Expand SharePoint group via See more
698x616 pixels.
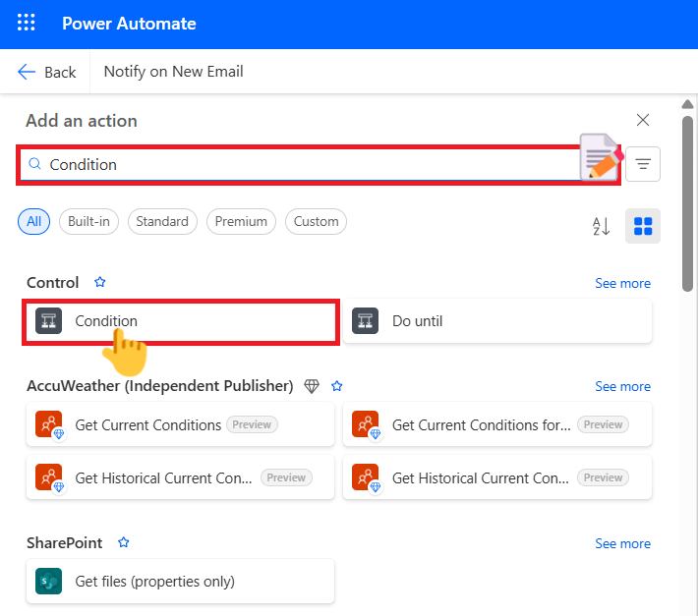pos(622,543)
